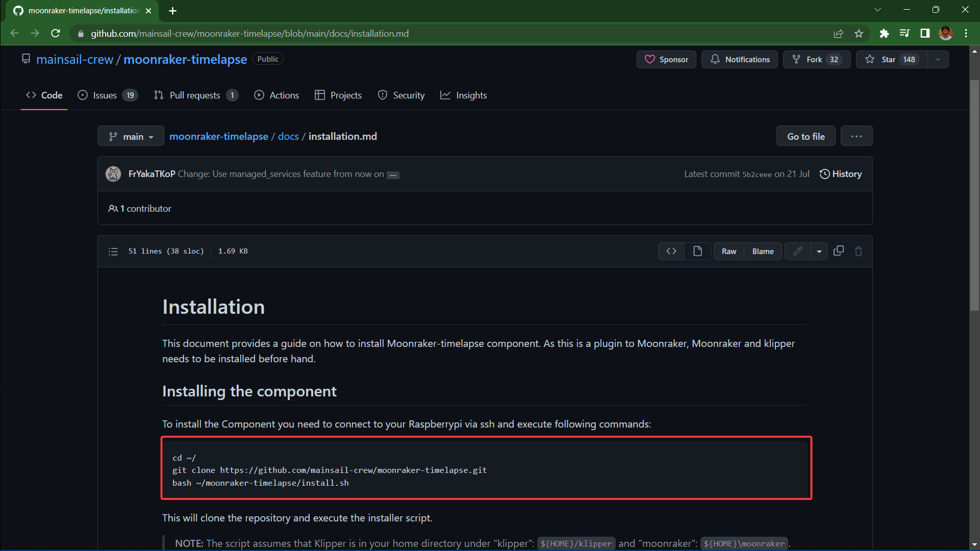The image size is (980, 551).
Task: Click the Sponsor button
Action: coord(666,59)
